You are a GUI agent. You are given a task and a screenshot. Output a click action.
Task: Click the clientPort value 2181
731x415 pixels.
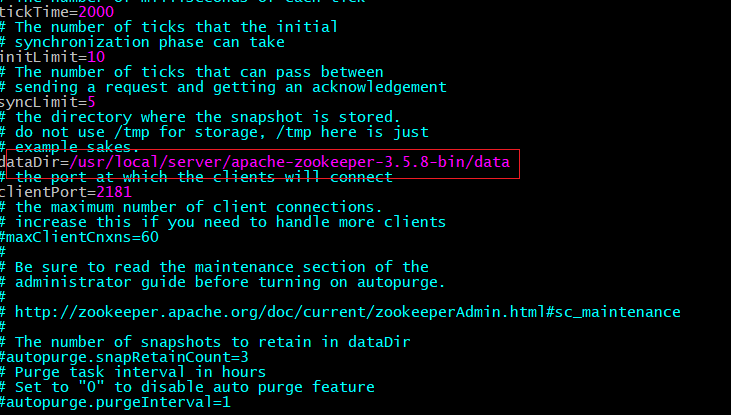(x=114, y=192)
